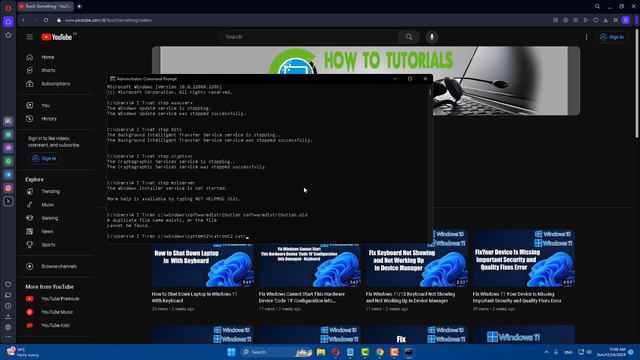Click Browse channels plus icon
640x360 pixels.
(x=29, y=267)
